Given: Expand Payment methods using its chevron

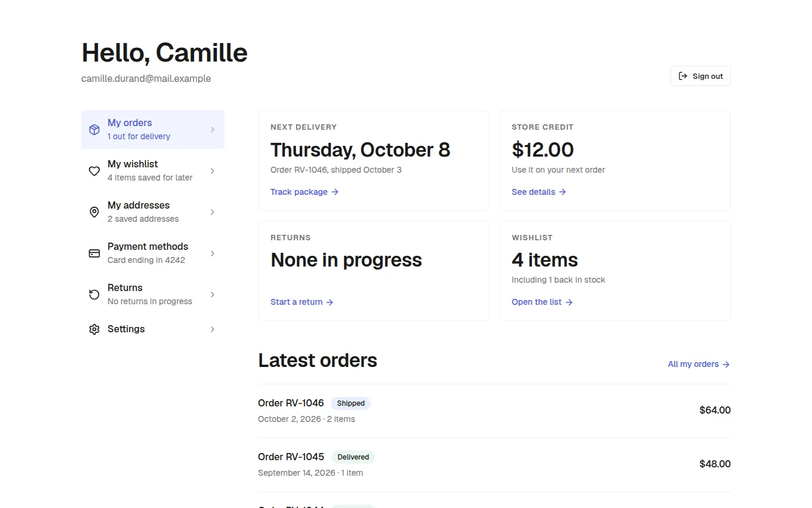Looking at the screenshot, I should coord(213,253).
